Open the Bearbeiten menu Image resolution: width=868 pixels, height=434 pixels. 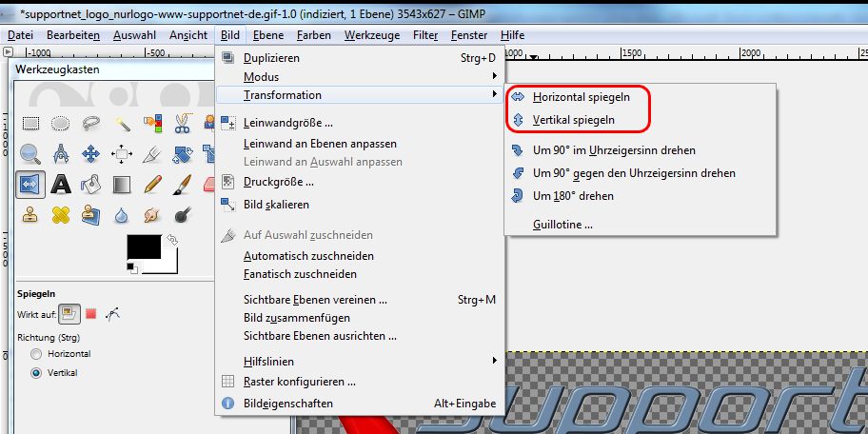pos(73,35)
